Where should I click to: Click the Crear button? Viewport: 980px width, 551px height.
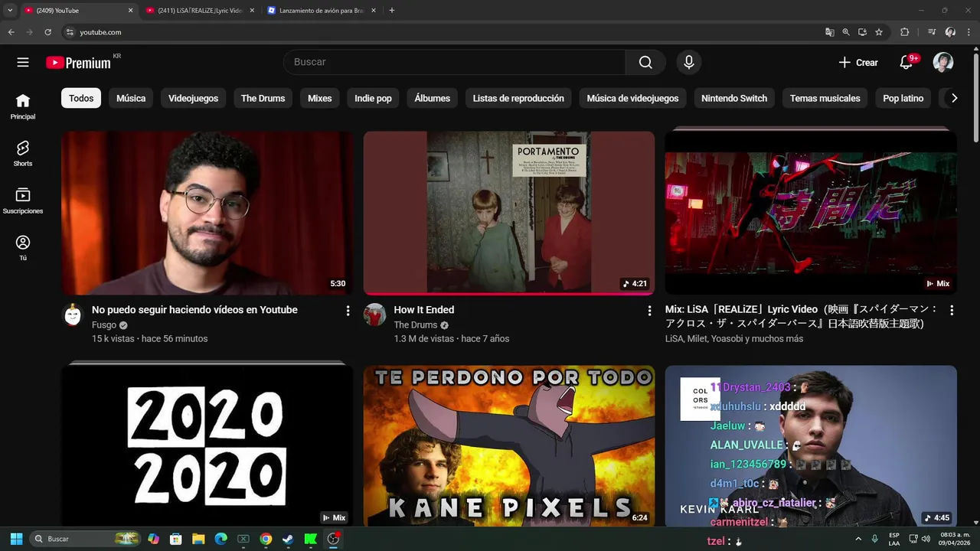click(858, 63)
